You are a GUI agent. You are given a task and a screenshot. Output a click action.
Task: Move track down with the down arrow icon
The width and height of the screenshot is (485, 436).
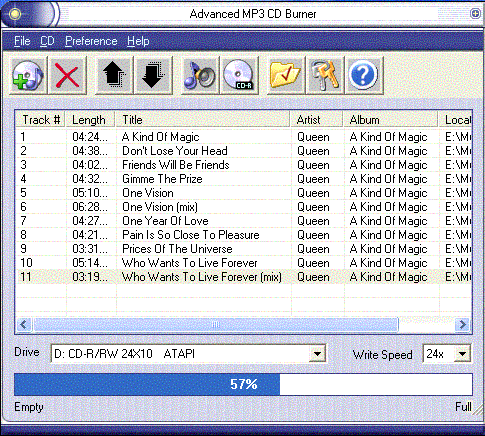click(x=153, y=75)
